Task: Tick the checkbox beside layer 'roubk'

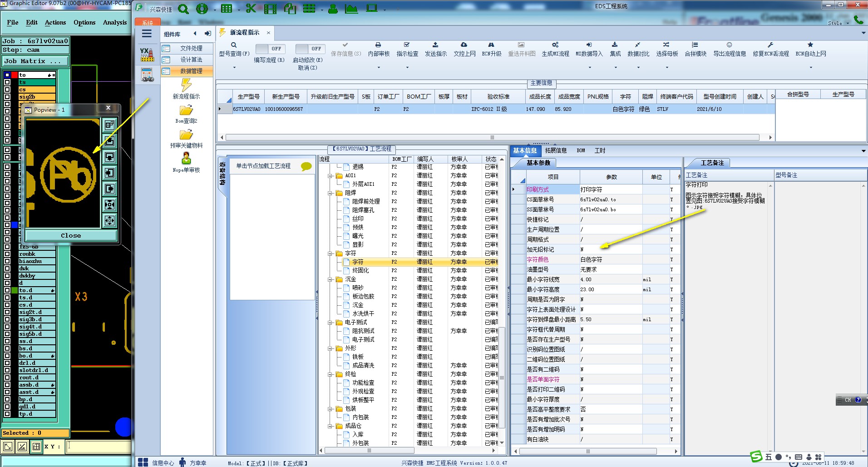Action: coord(7,254)
